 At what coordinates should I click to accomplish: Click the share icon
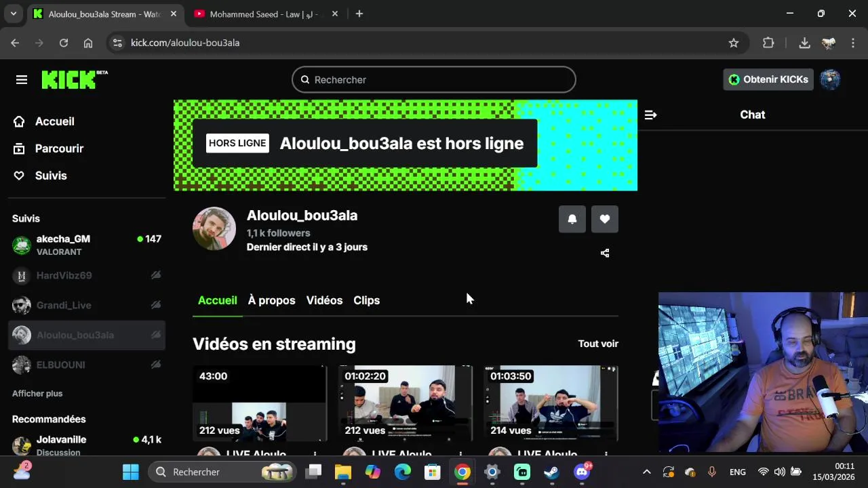point(605,253)
